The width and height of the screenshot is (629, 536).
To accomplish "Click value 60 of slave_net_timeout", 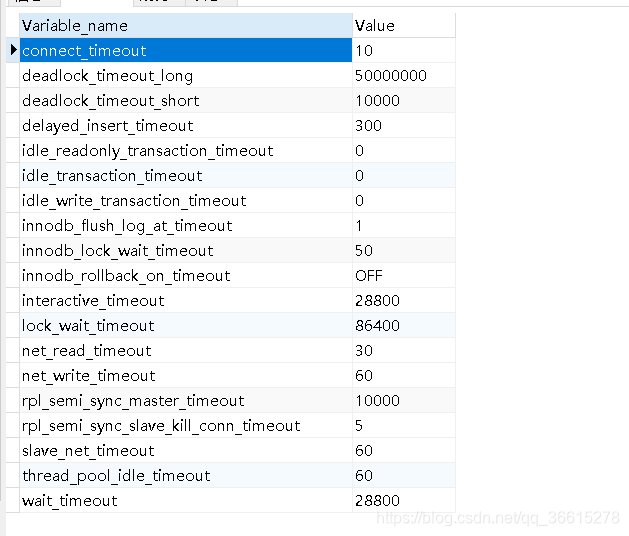I will point(404,451).
